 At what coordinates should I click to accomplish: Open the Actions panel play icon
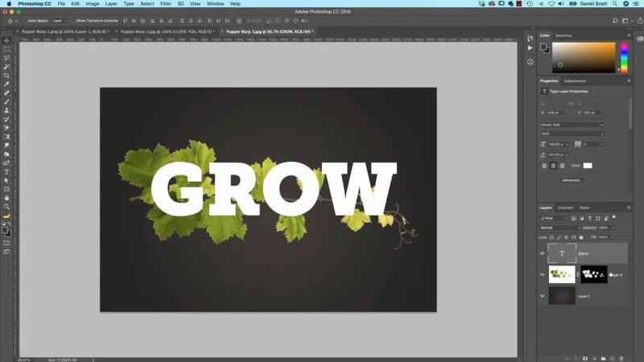pos(530,48)
